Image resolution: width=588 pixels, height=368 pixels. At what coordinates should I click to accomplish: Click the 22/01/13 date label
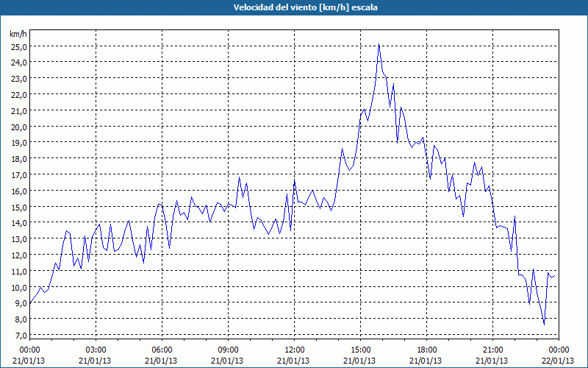(559, 361)
